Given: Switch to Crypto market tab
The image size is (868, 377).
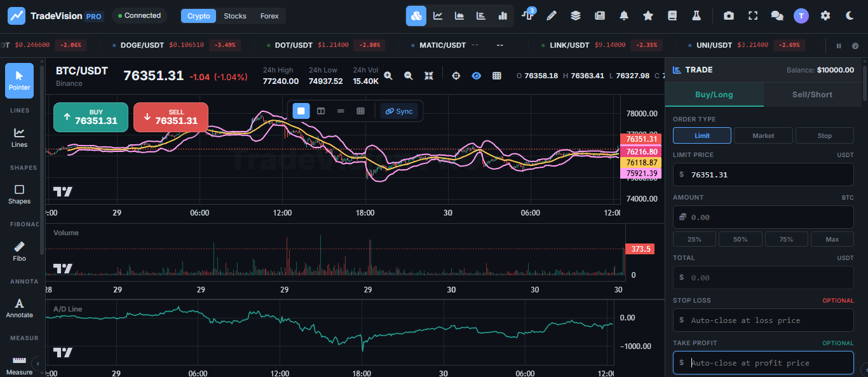Looking at the screenshot, I should [x=199, y=16].
